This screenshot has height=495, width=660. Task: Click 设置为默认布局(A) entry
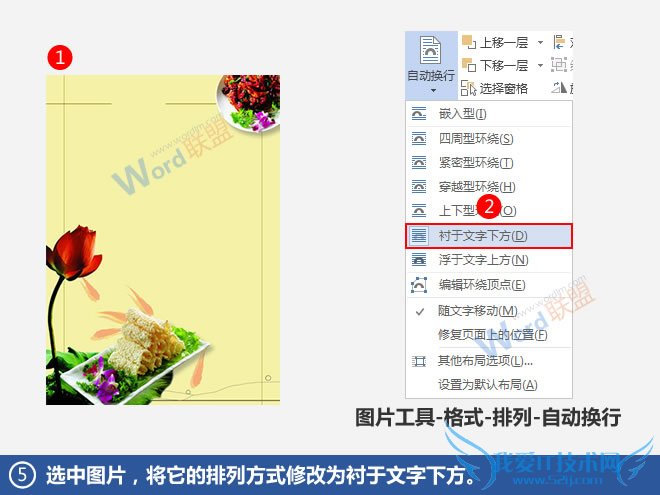click(489, 385)
